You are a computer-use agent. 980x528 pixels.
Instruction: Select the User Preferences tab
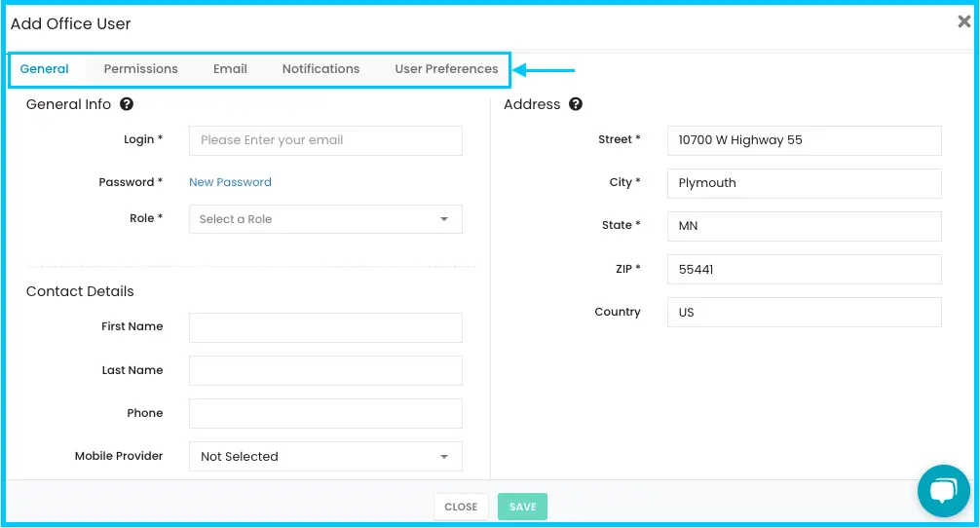(x=446, y=69)
